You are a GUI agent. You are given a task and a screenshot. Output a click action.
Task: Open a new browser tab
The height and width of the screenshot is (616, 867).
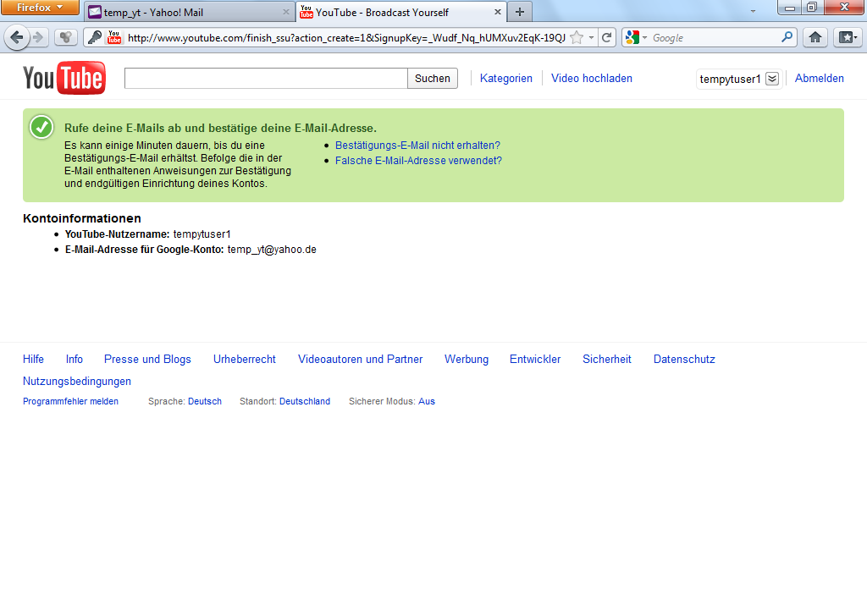(x=518, y=13)
